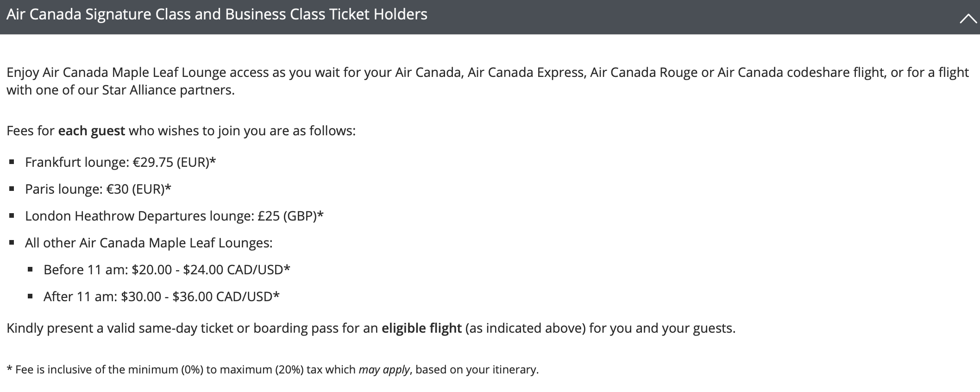980x392 pixels.
Task: Click the sub-bullet before 'Before 11 am'
Action: coord(30,270)
